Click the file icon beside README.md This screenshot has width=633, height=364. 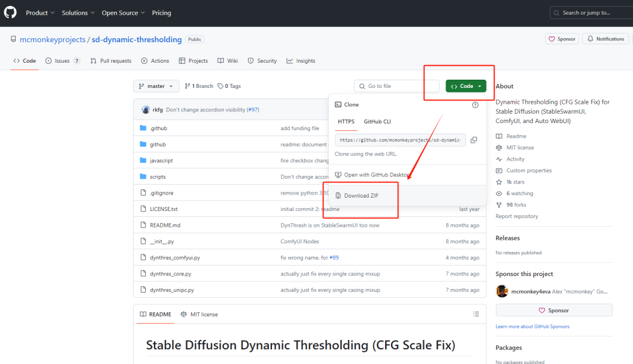[143, 224]
